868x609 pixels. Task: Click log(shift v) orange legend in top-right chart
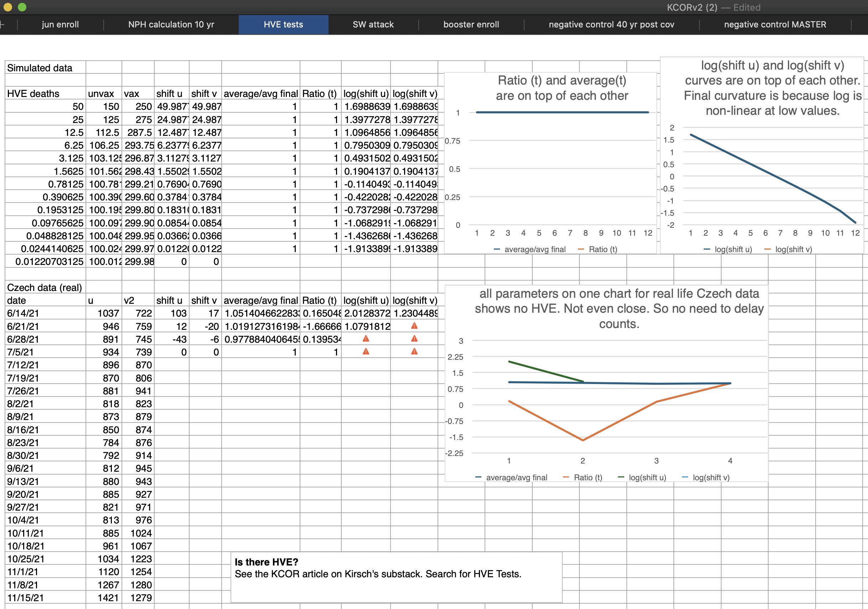[x=793, y=249]
